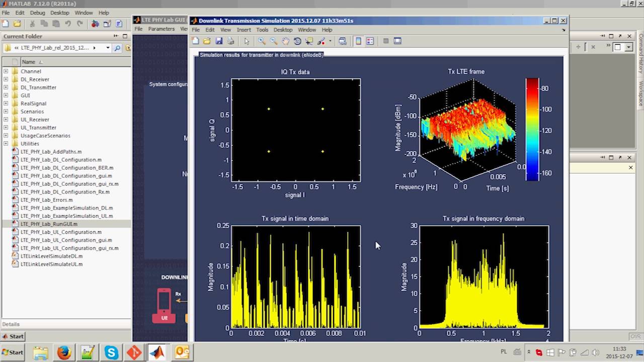Click the IQ Tx data constellation plot

pyautogui.click(x=296, y=130)
